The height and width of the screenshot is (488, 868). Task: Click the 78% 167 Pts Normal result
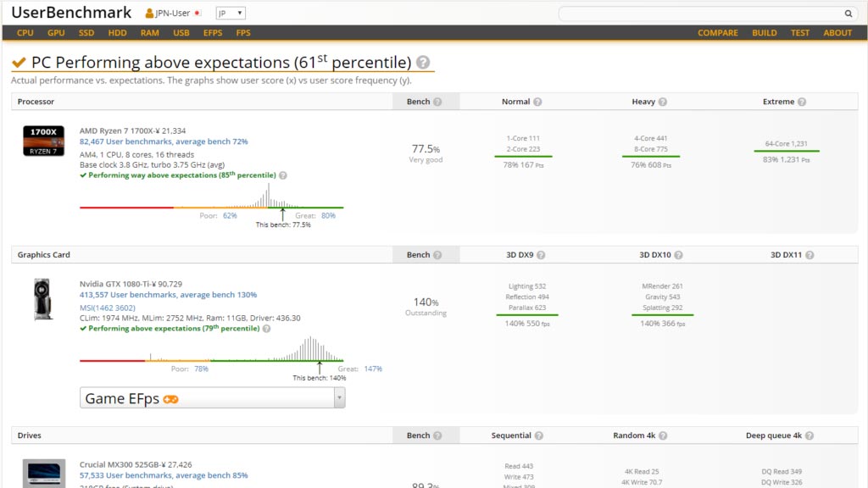coord(523,165)
